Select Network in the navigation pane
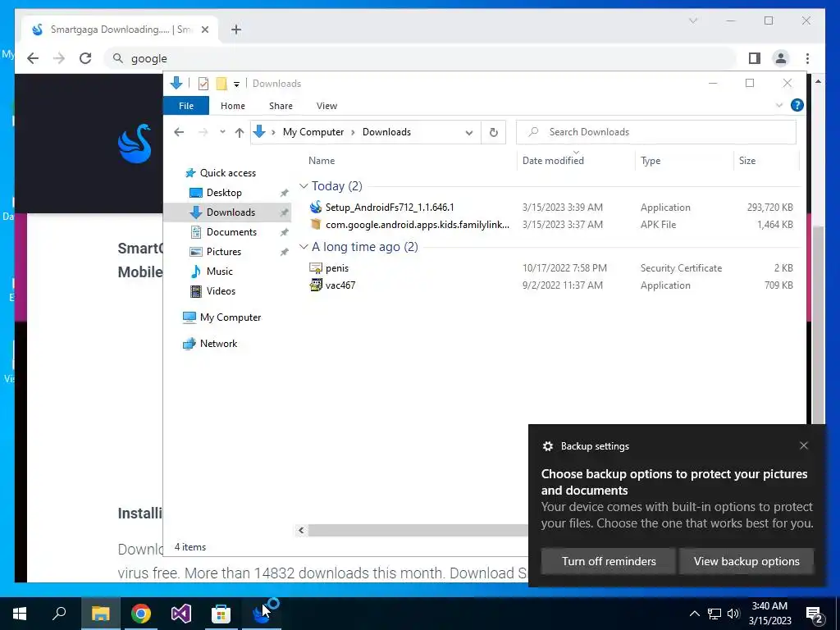Viewport: 840px width, 630px height. coord(218,344)
